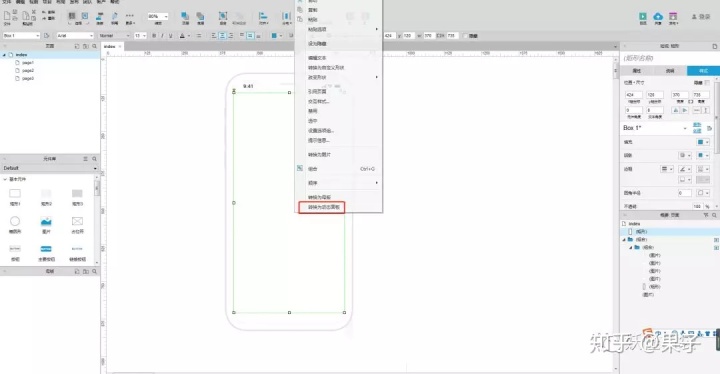Select the Connector tool icon
This screenshot has width=720, height=374.
[x=100, y=16]
